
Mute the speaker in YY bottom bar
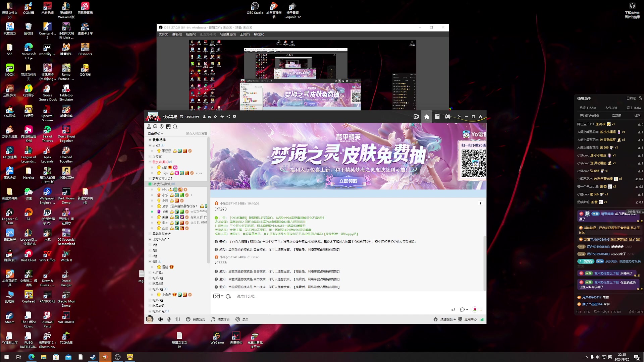coord(160,319)
